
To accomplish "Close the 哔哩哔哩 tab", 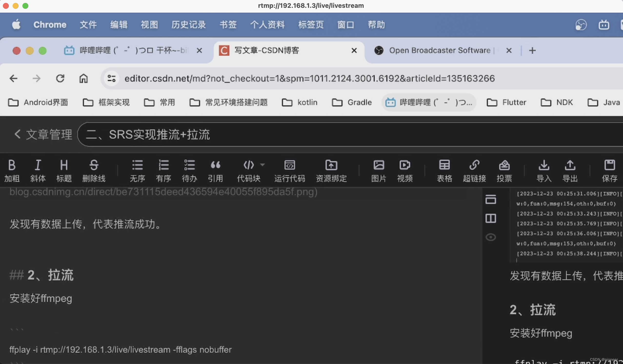I will (199, 51).
